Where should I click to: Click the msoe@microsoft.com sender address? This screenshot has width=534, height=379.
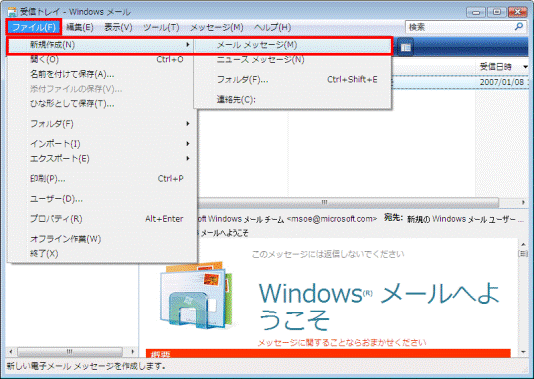click(332, 219)
